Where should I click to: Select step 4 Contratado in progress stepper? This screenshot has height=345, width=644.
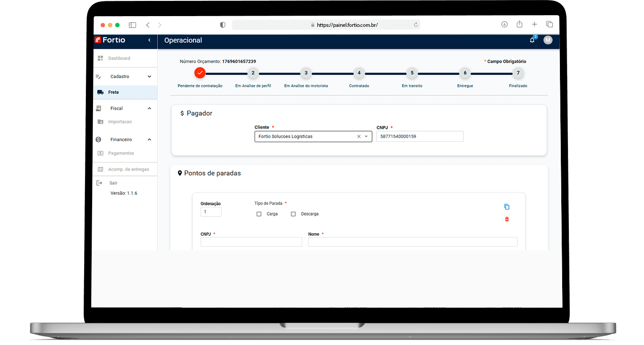tap(359, 73)
